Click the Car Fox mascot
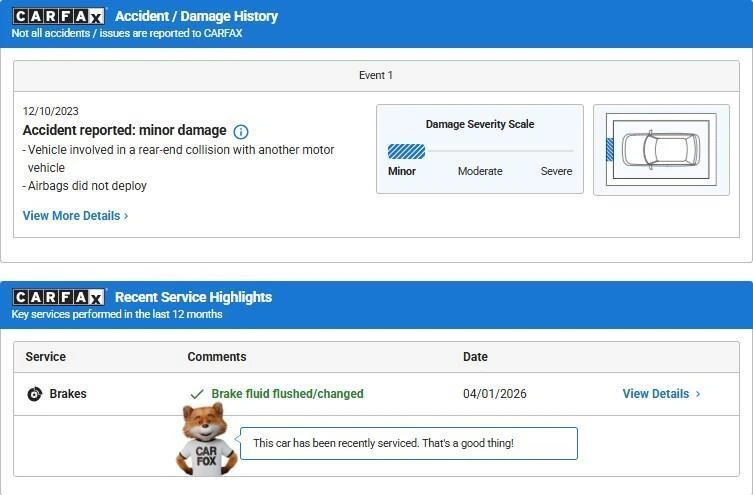 click(206, 440)
